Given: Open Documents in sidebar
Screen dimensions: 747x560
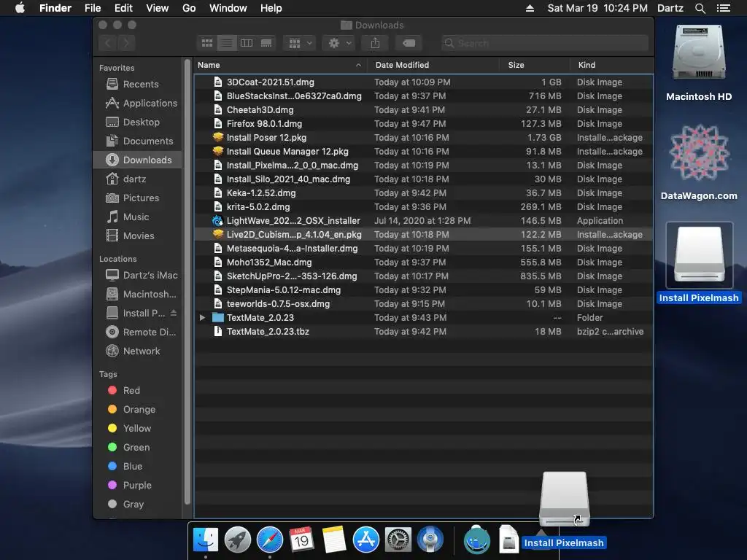Looking at the screenshot, I should point(137,141).
